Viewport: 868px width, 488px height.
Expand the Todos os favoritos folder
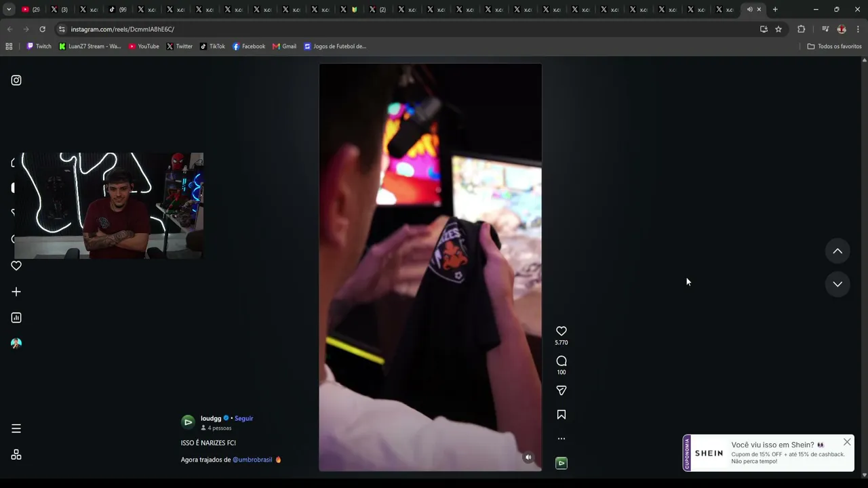tap(834, 46)
